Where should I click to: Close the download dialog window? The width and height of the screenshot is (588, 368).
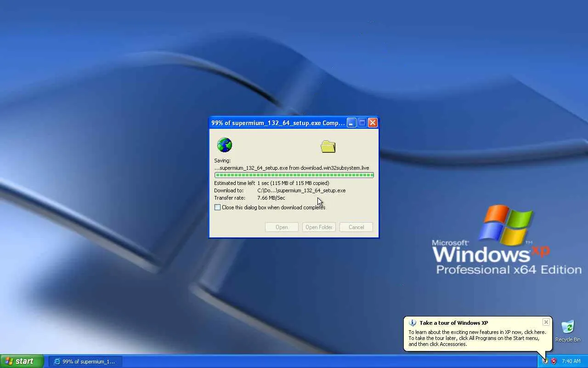(373, 123)
